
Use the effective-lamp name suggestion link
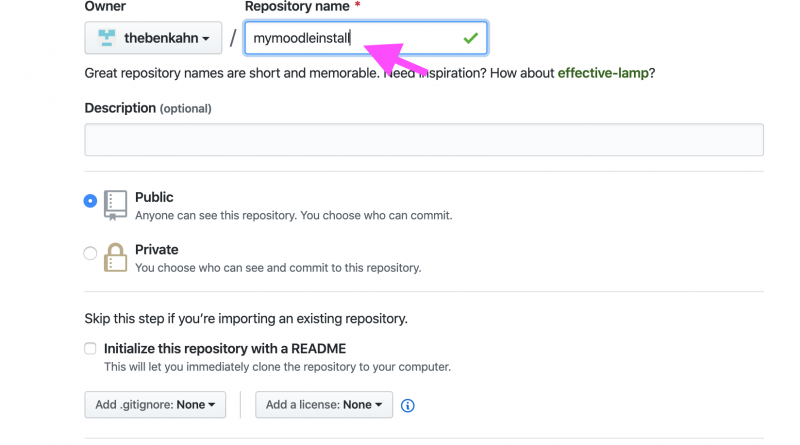pos(603,73)
